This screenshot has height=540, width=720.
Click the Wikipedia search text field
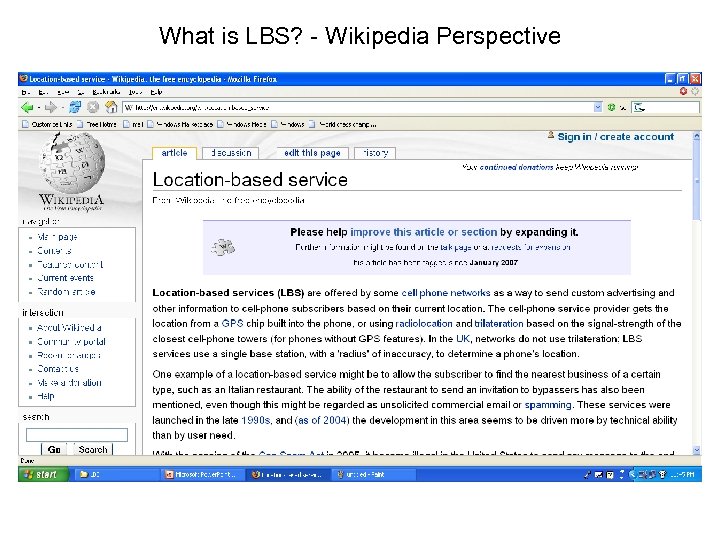click(x=77, y=435)
